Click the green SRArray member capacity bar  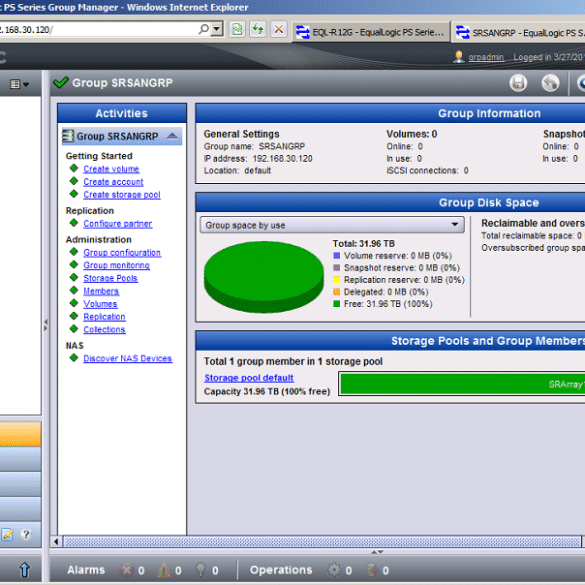click(463, 384)
